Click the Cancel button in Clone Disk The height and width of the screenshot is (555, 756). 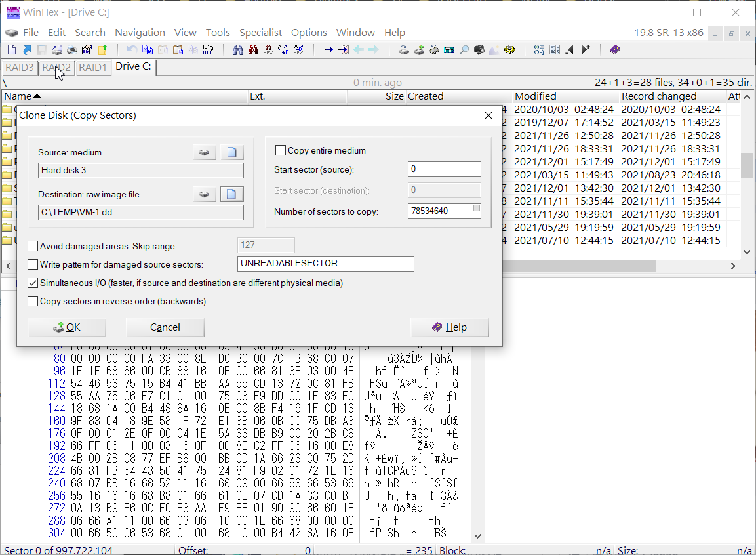[165, 327]
